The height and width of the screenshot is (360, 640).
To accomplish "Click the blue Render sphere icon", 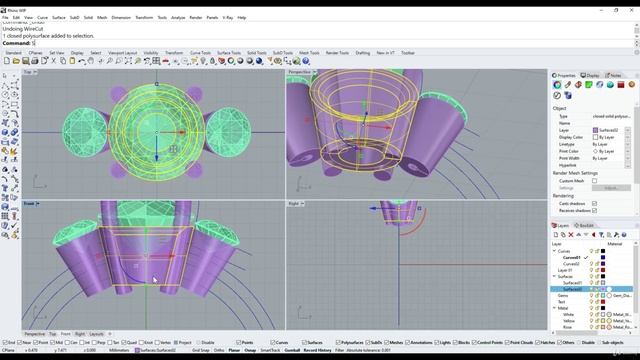I will point(259,61).
